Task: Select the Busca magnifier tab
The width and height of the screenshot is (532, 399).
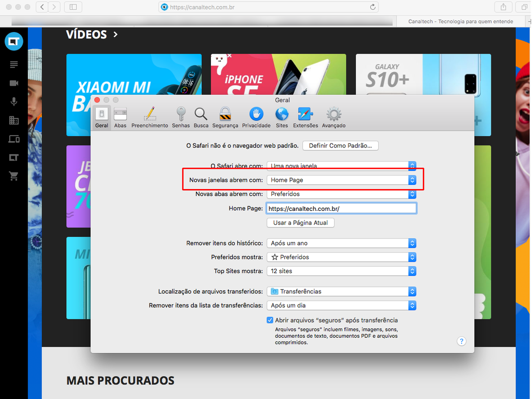Action: click(201, 117)
